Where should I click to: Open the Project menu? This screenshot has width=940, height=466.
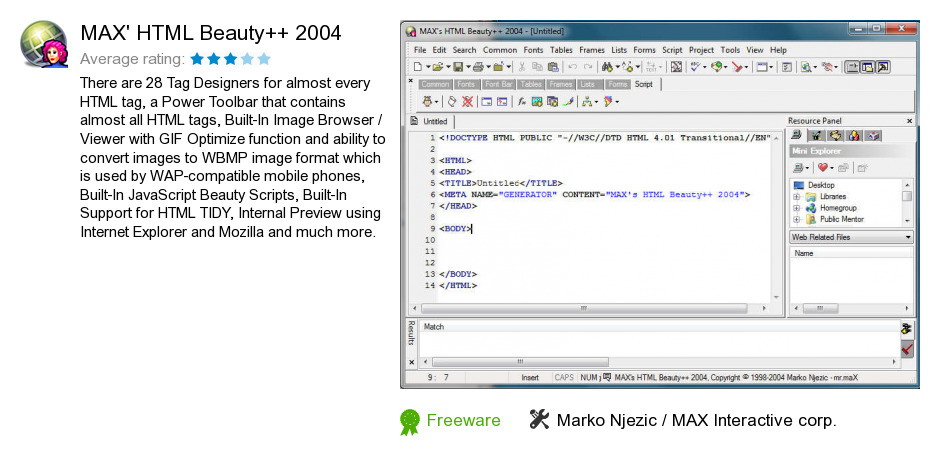pos(701,50)
